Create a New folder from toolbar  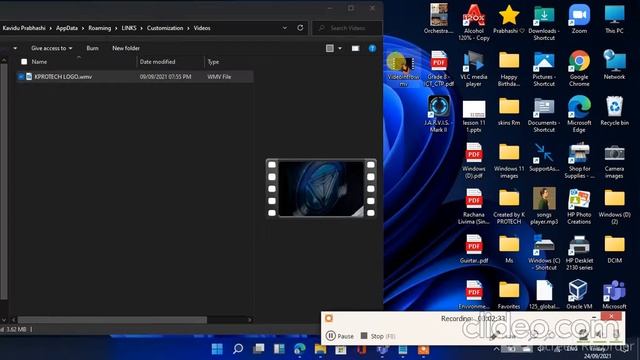click(126, 48)
